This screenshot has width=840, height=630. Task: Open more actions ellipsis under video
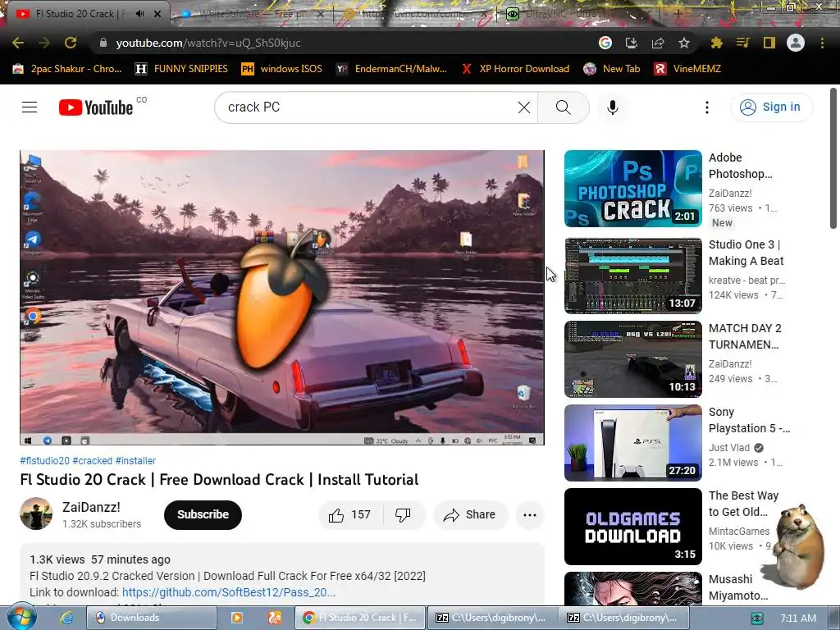coord(530,515)
